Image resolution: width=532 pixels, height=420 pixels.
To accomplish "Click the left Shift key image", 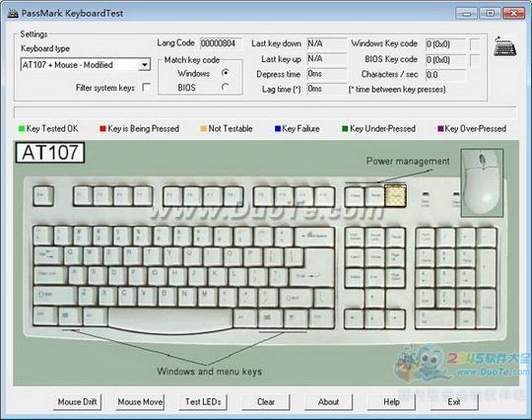I will (x=55, y=296).
